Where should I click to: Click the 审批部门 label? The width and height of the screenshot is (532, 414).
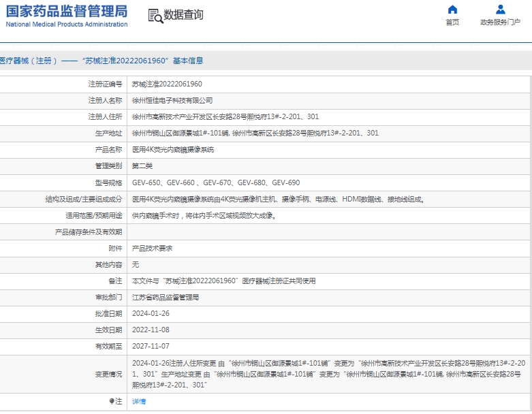coord(108,298)
